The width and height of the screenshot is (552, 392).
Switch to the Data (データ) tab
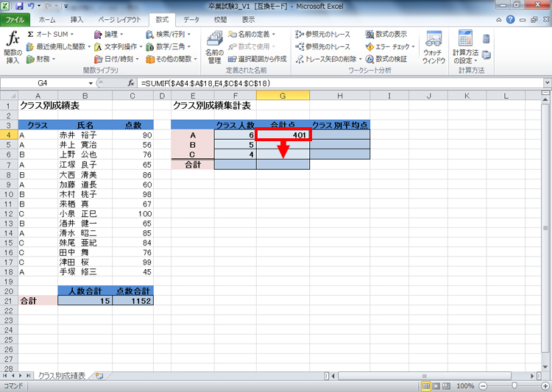(191, 20)
